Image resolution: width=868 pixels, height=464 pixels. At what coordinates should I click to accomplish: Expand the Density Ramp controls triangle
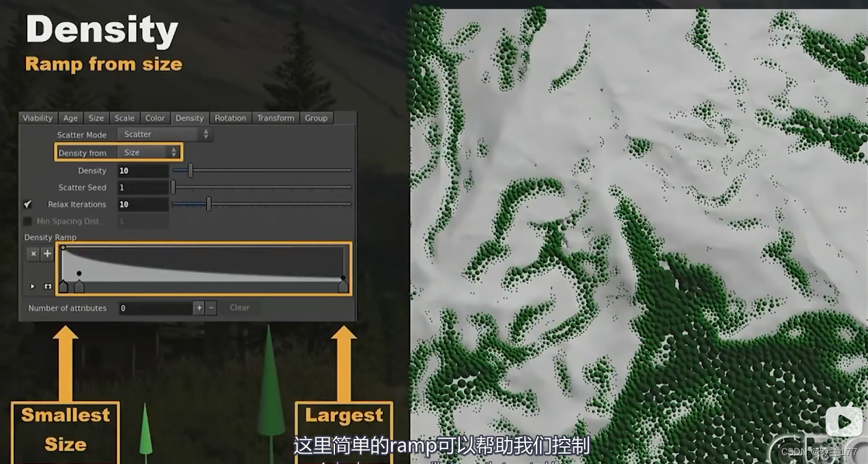click(33, 287)
